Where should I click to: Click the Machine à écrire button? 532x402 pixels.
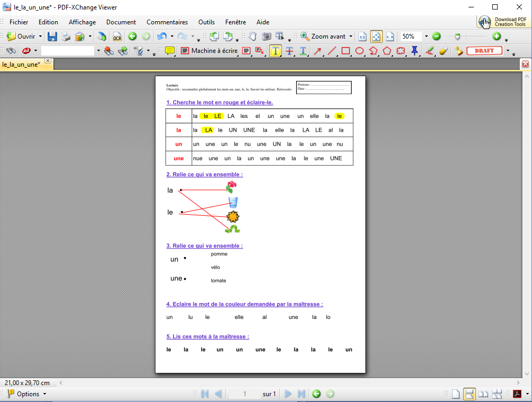(x=209, y=51)
